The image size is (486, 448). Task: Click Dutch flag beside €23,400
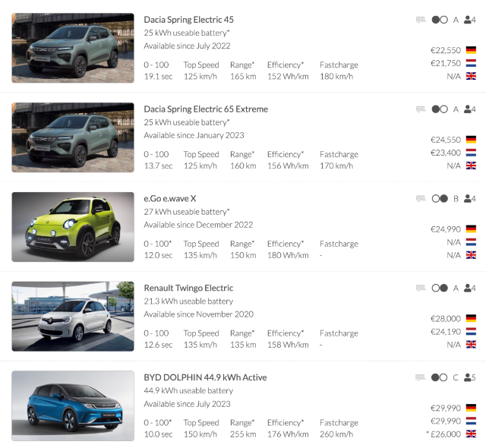click(x=471, y=153)
